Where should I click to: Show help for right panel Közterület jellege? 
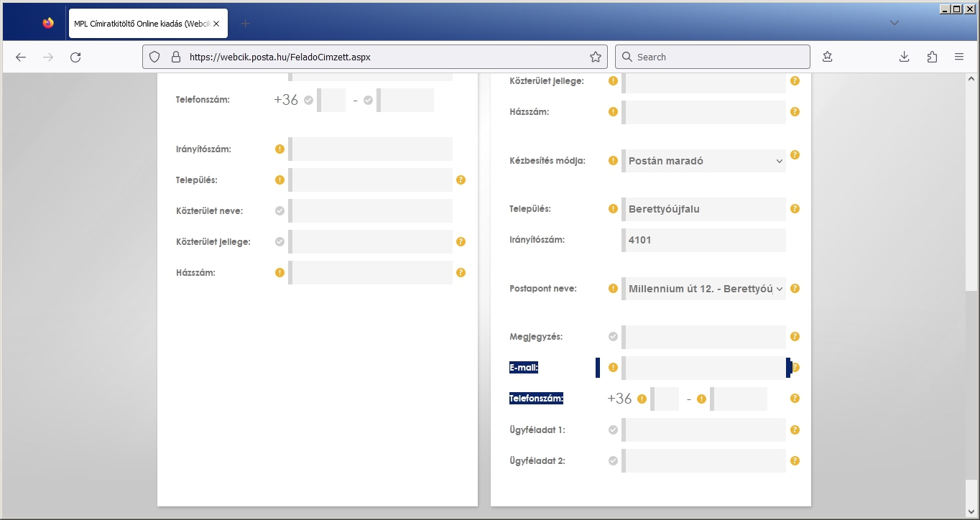coord(795,81)
